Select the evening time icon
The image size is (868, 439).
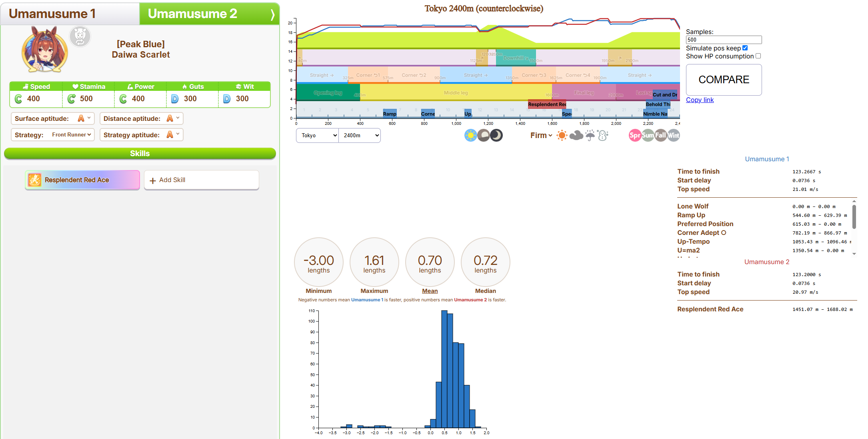[484, 135]
